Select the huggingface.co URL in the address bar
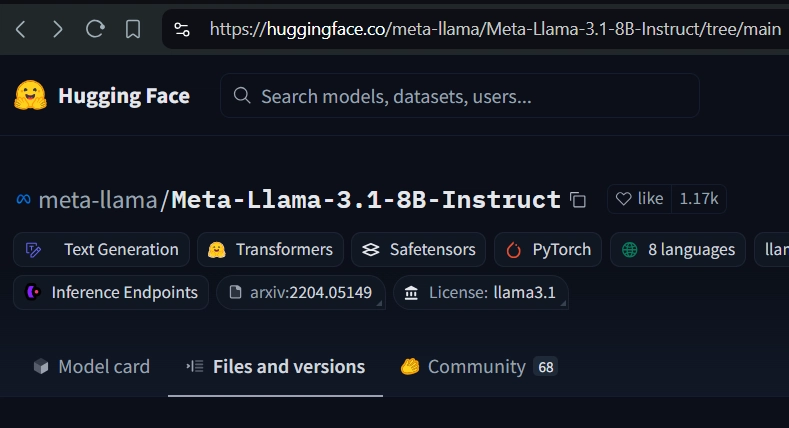789x428 pixels. click(x=495, y=29)
